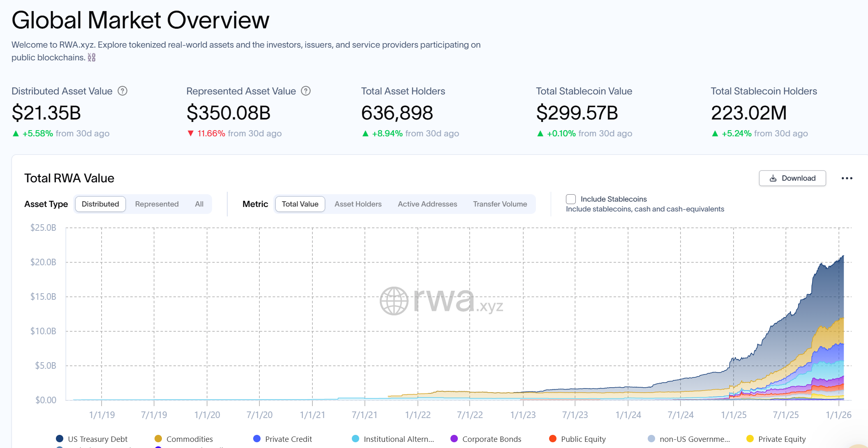The image size is (868, 448).
Task: Switch metric to Active Addresses
Action: pos(427,204)
